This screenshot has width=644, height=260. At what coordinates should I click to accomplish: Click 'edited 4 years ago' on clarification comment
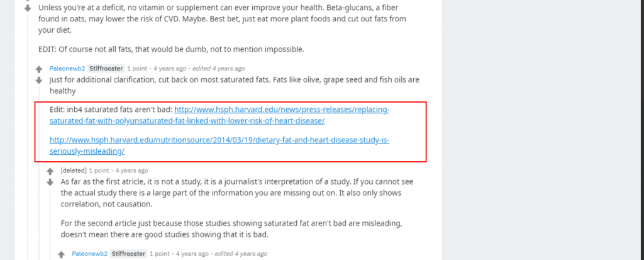point(218,69)
